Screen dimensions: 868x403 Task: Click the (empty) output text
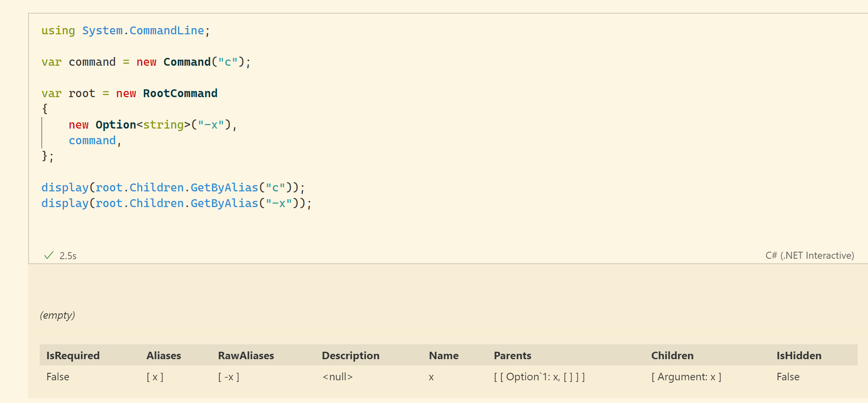(57, 315)
